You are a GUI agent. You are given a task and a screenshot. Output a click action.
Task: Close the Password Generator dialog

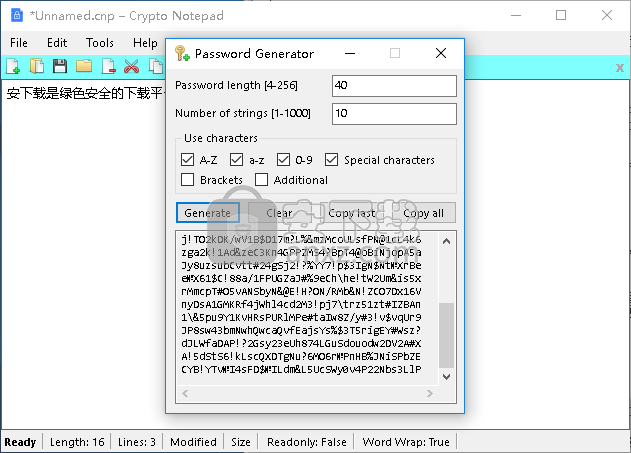(x=441, y=53)
